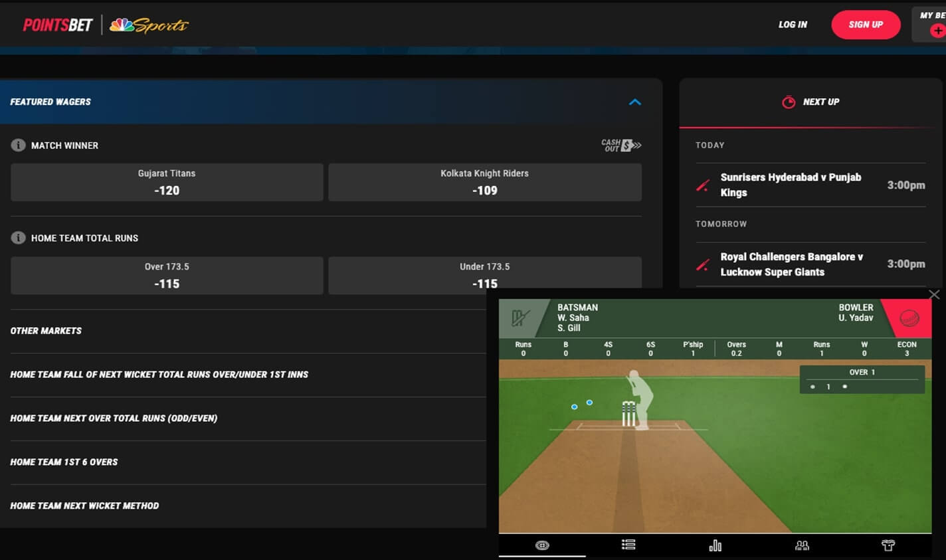Image resolution: width=946 pixels, height=560 pixels.
Task: Switch to the team shirt tab
Action: [x=888, y=545]
